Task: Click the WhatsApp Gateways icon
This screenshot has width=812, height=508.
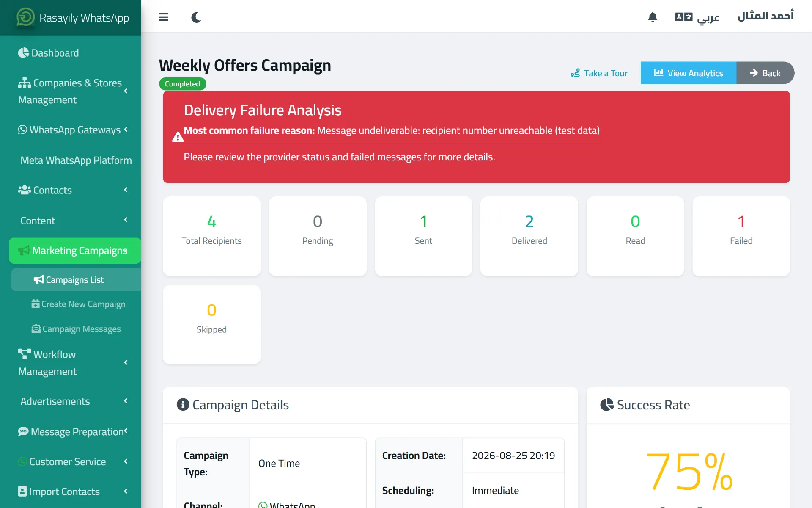Action: (x=22, y=130)
